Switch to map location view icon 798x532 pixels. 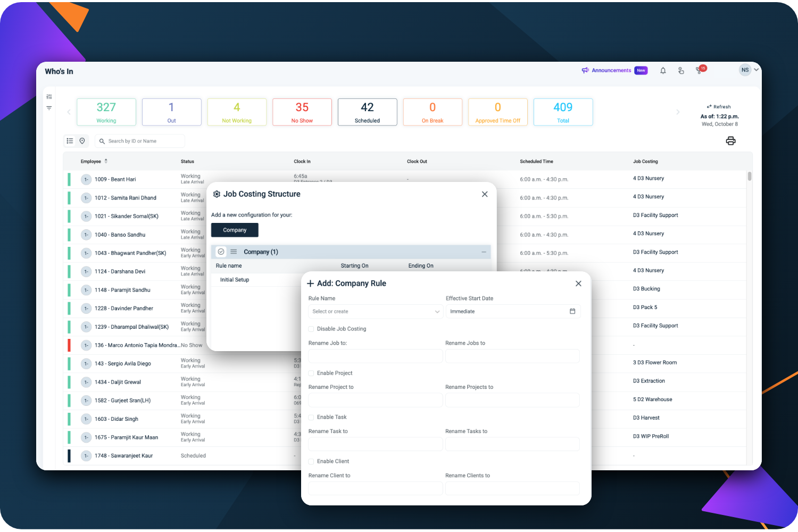click(82, 141)
